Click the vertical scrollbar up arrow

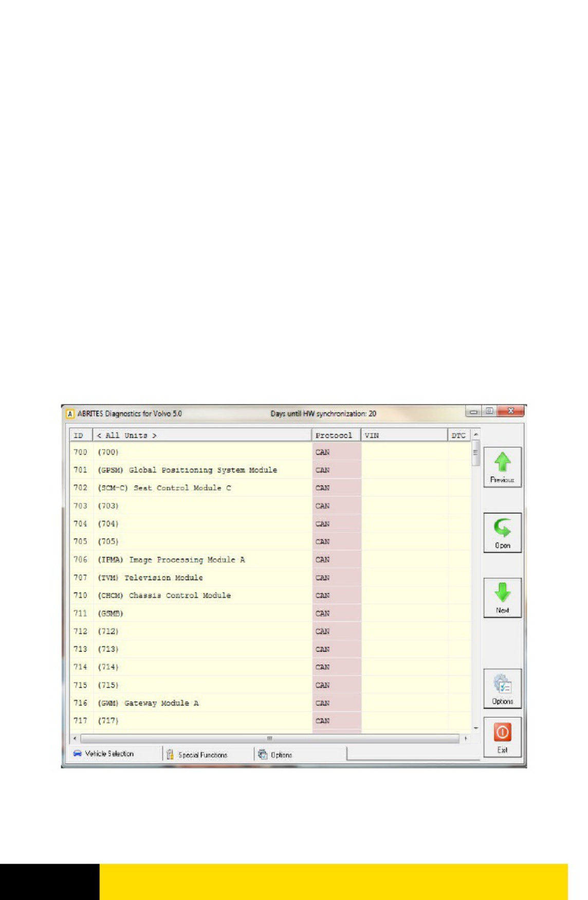click(475, 435)
